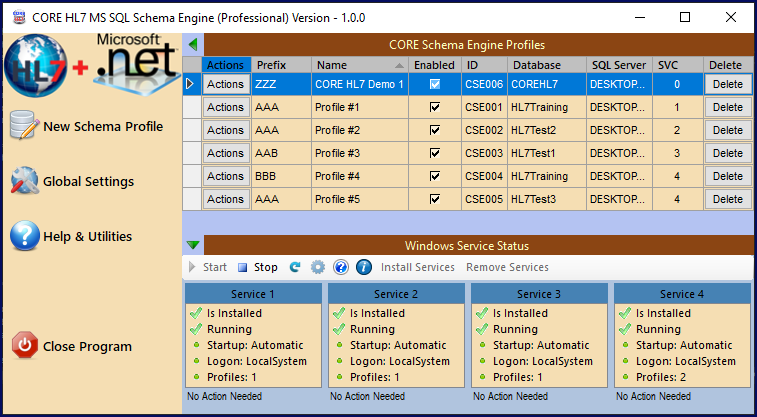Click the Close Program label
The width and height of the screenshot is (757, 417).
click(87, 347)
